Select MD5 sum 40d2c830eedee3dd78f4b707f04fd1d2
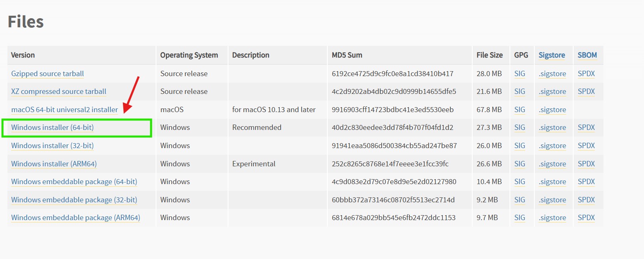The width and height of the screenshot is (644, 259). [392, 127]
